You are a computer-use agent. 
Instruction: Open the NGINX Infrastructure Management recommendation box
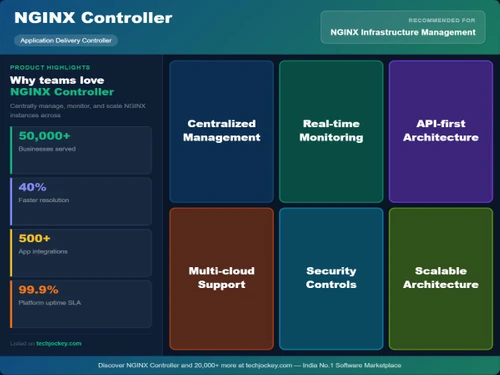tap(403, 27)
